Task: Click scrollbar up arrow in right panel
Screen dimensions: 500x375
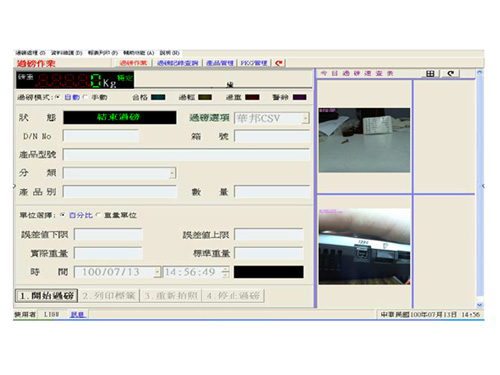Action: 479,72
